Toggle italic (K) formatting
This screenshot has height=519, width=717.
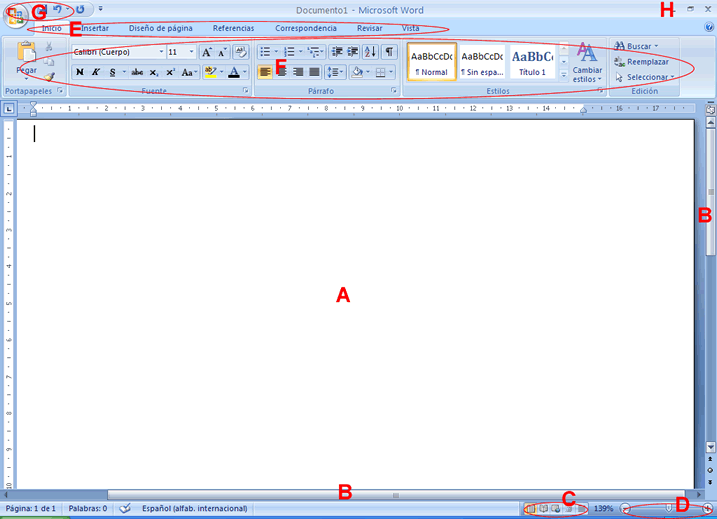[x=96, y=72]
